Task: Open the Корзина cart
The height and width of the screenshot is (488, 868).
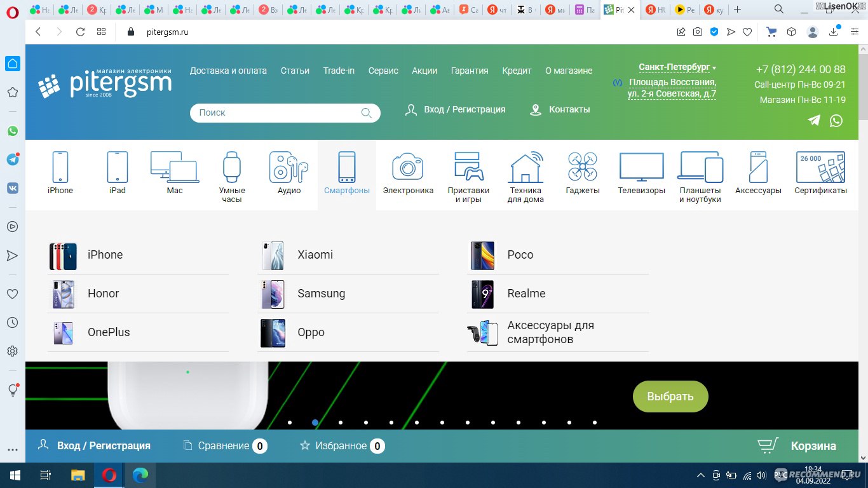Action: [x=797, y=446]
